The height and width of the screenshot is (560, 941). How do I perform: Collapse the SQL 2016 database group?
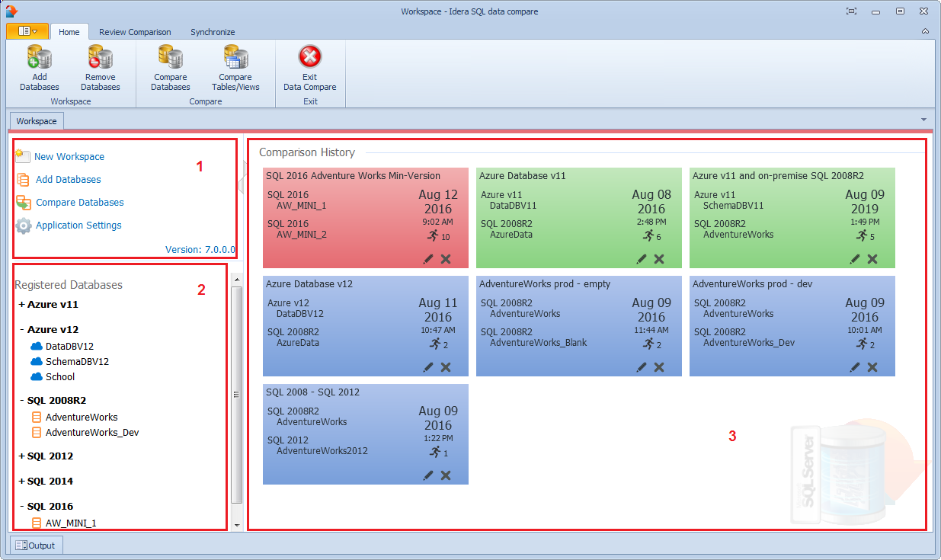pyautogui.click(x=21, y=507)
